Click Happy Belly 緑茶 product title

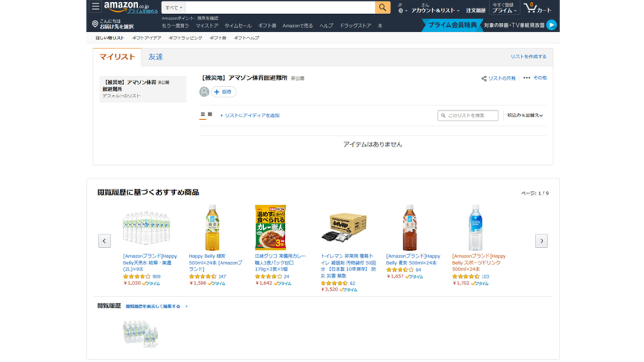(x=215, y=263)
